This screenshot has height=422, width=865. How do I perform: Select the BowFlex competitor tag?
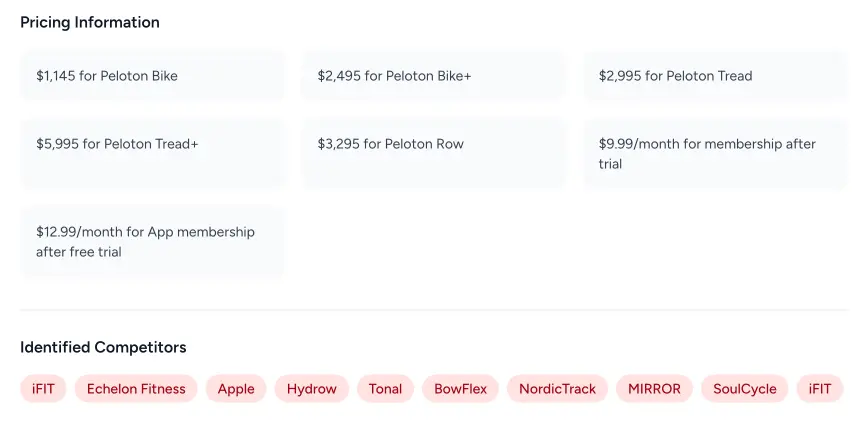coord(460,389)
